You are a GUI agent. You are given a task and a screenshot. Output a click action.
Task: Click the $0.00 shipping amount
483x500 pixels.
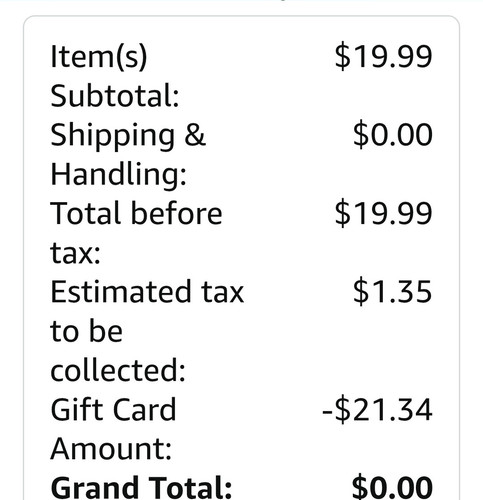393,135
